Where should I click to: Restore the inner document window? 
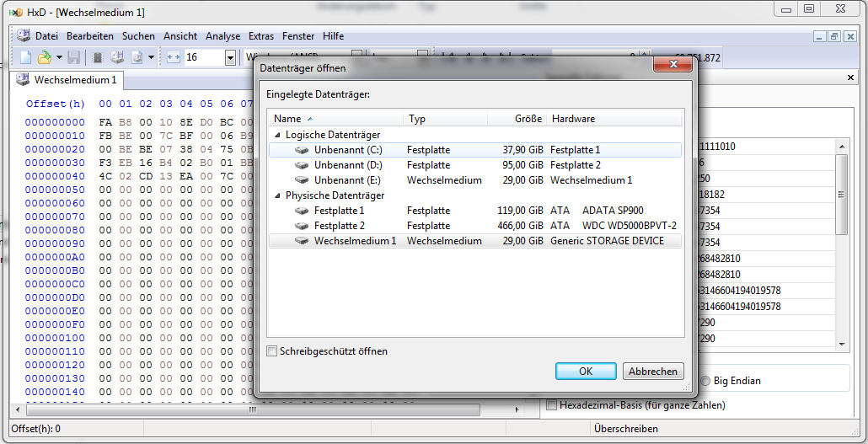point(834,36)
